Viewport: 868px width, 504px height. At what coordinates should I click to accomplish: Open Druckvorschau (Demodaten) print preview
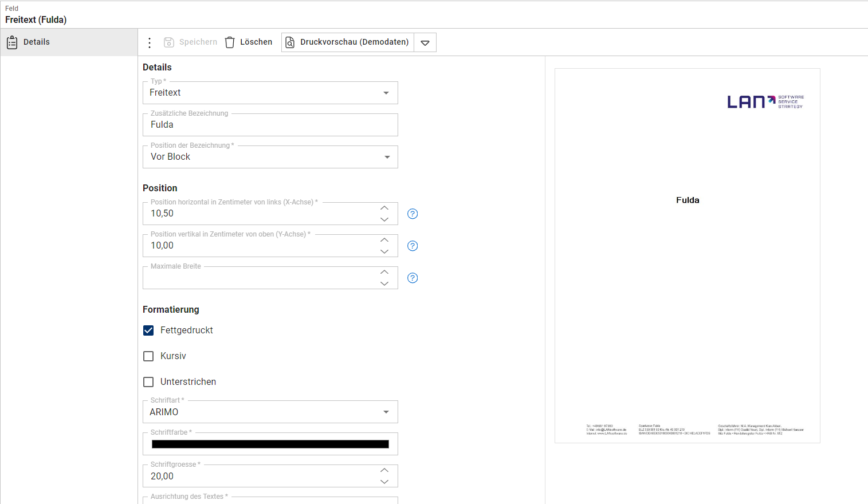click(x=348, y=42)
